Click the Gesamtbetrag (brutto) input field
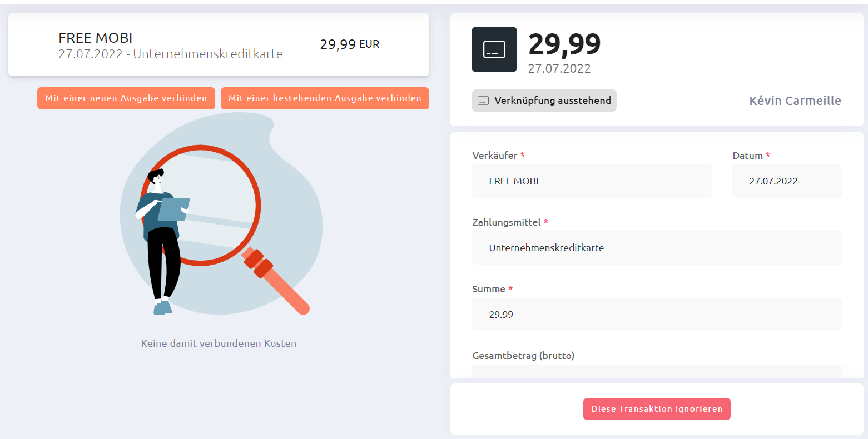Screen dimensions: 868x439 tap(657, 371)
